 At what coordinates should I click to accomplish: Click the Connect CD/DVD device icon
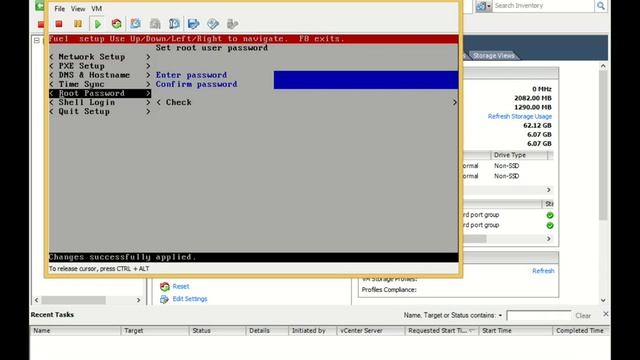(213, 24)
